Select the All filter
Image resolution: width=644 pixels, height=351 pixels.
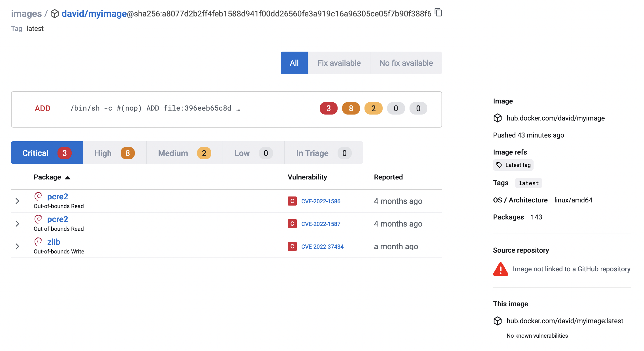click(x=294, y=63)
